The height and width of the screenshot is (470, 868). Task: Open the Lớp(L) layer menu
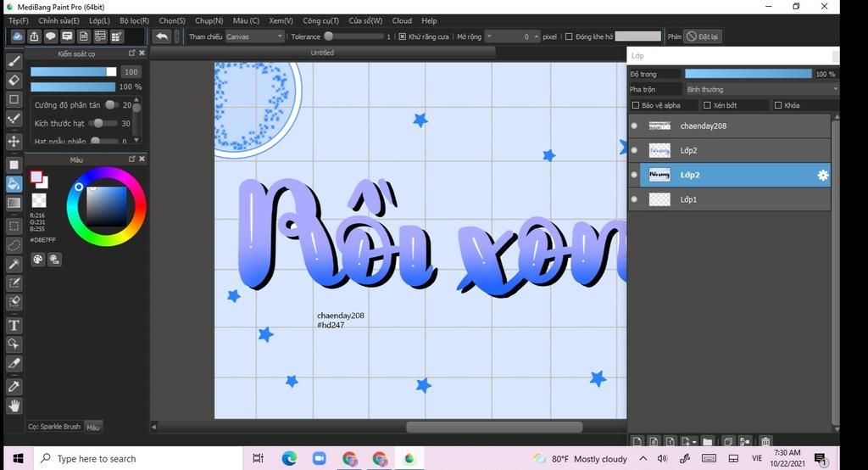pyautogui.click(x=100, y=20)
